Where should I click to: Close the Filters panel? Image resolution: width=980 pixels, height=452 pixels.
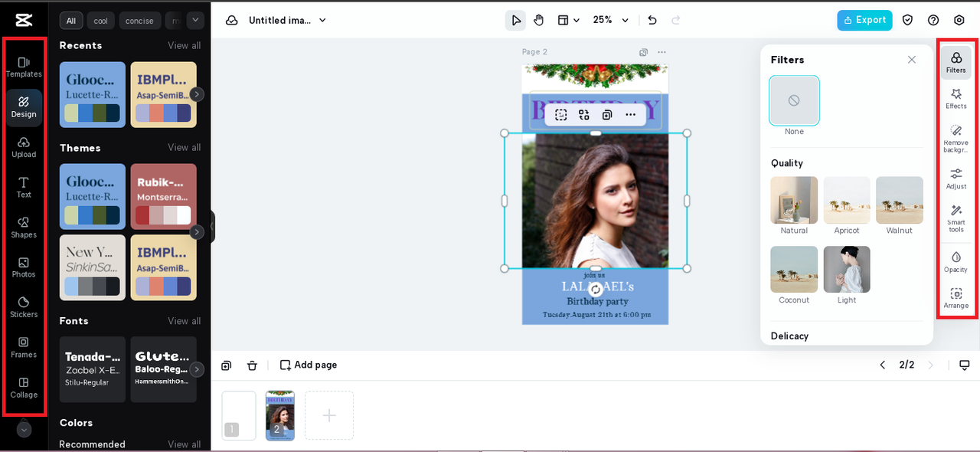pos(911,60)
